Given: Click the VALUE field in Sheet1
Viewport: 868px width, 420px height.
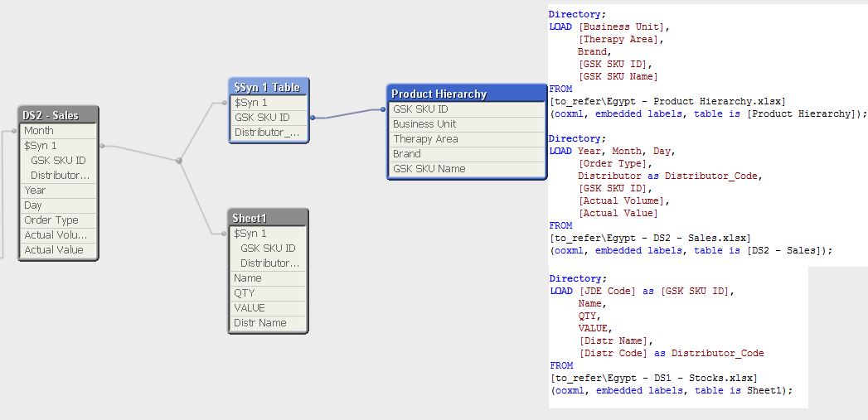Looking at the screenshot, I should 250,308.
